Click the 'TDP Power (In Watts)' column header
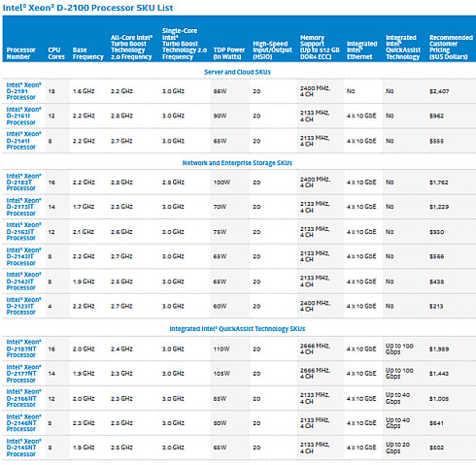 tap(229, 53)
